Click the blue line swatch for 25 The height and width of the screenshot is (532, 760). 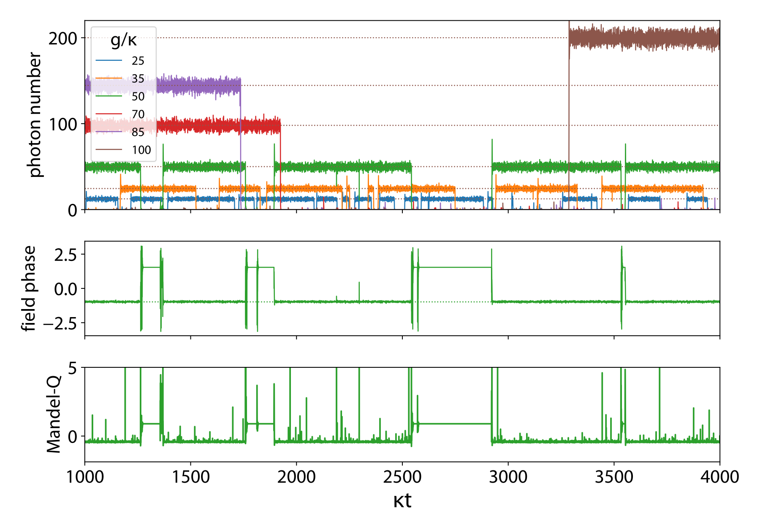click(x=109, y=61)
